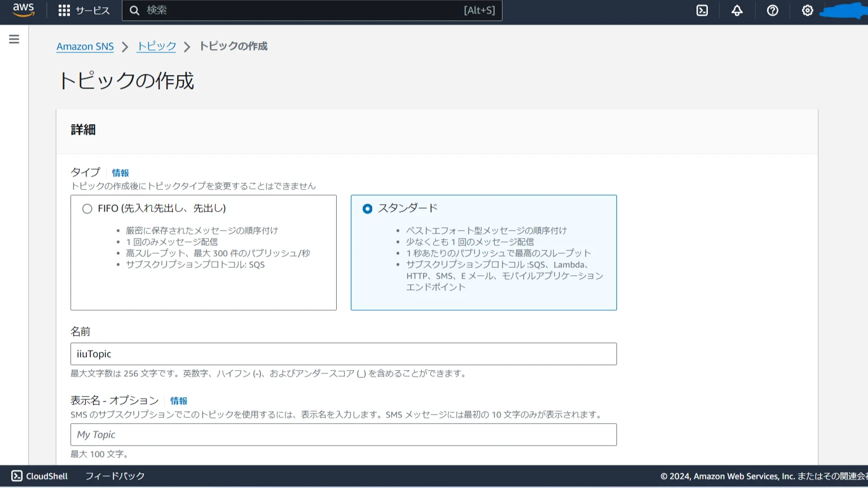Expand the hamburger side navigation menu

(x=14, y=39)
